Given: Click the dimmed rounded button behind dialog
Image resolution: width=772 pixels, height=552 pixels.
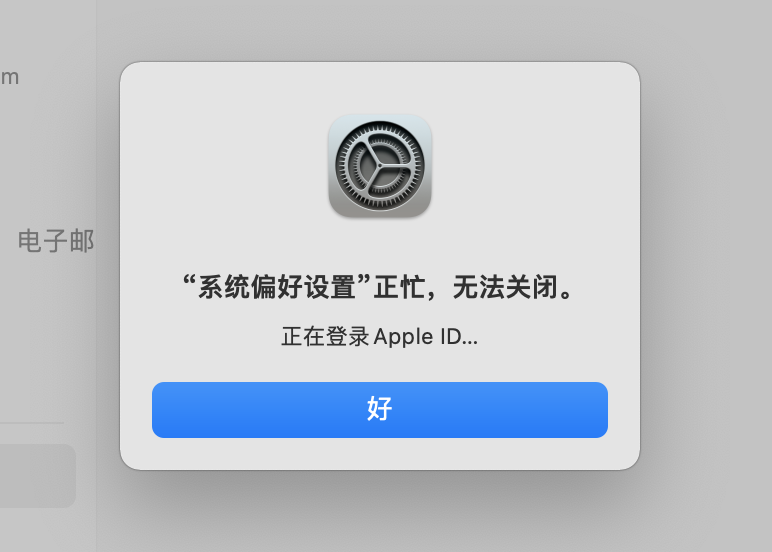Looking at the screenshot, I should point(37,476).
